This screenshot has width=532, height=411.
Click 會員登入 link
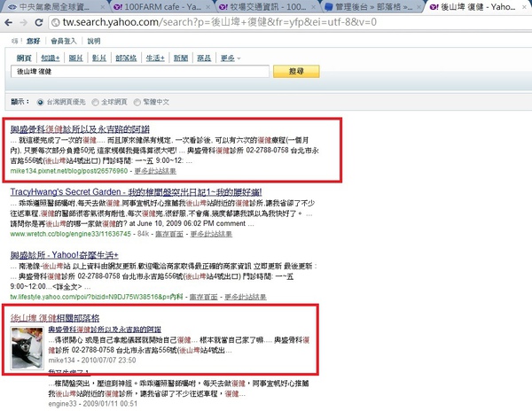[x=64, y=42]
